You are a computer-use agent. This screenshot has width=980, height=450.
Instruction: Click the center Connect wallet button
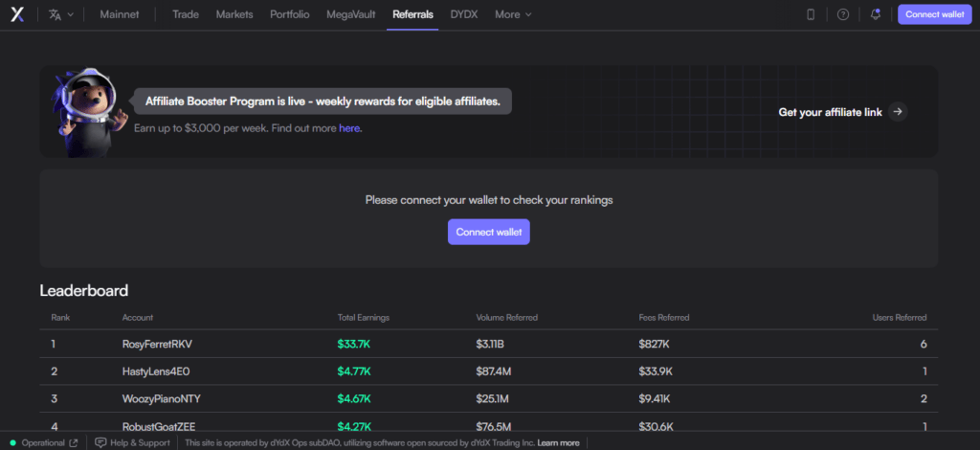coord(489,232)
